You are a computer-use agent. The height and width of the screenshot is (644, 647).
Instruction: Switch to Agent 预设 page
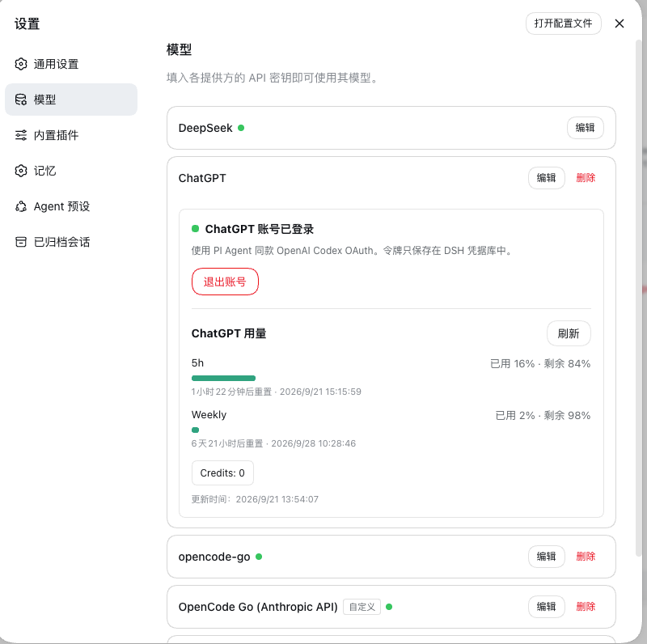(71, 206)
